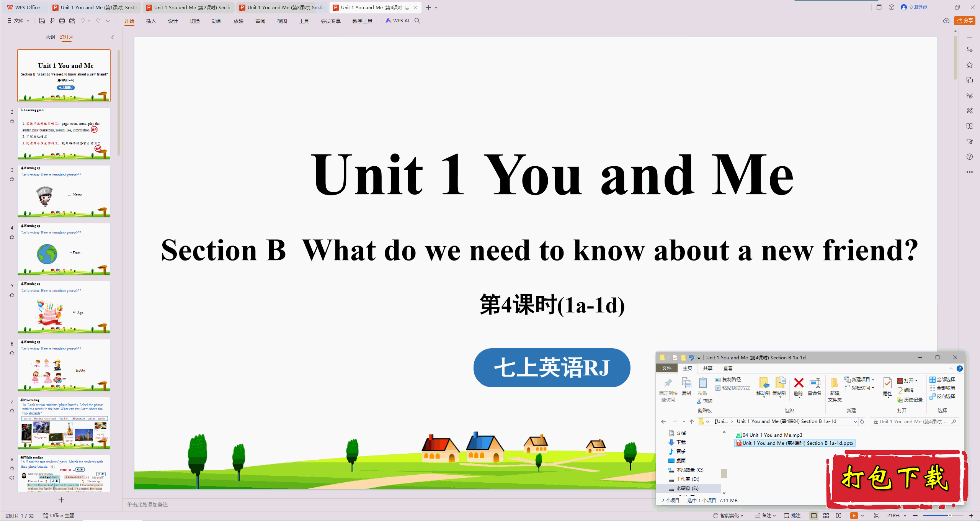Click the save icon in WPS toolbar
Viewport: 980px width, 521px height.
42,21
